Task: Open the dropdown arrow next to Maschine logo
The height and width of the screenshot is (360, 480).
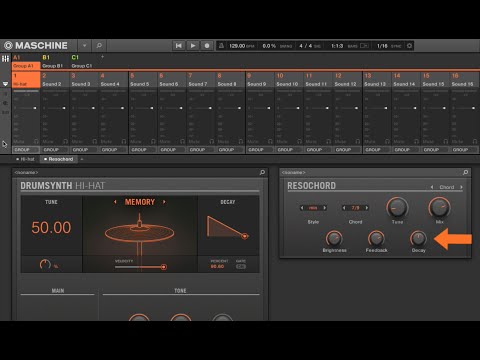Action: [x=85, y=45]
